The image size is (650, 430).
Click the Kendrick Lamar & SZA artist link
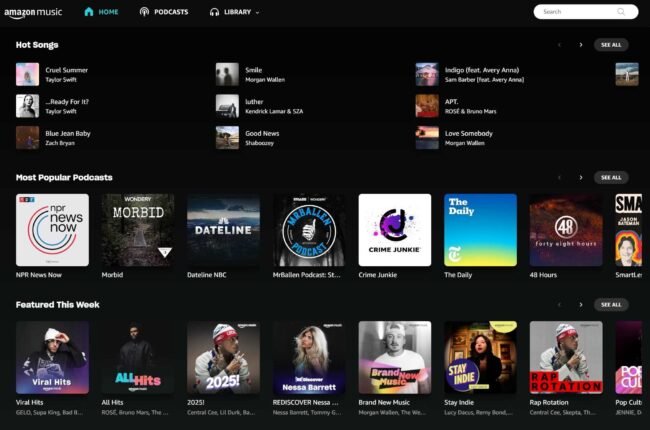point(274,111)
